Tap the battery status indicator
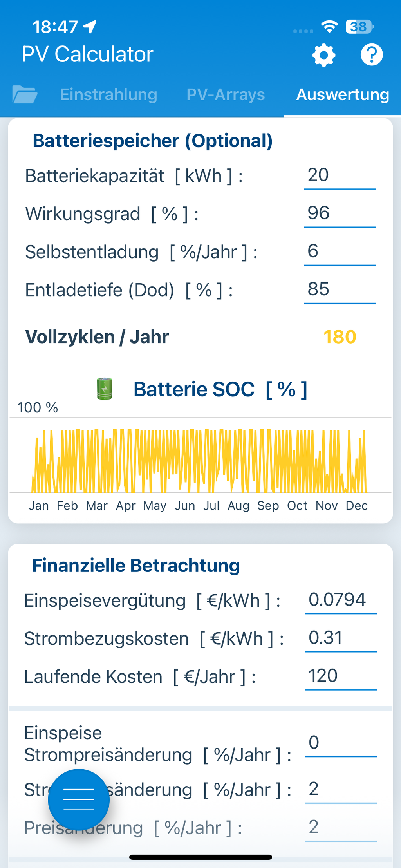The width and height of the screenshot is (401, 868). pos(359,27)
